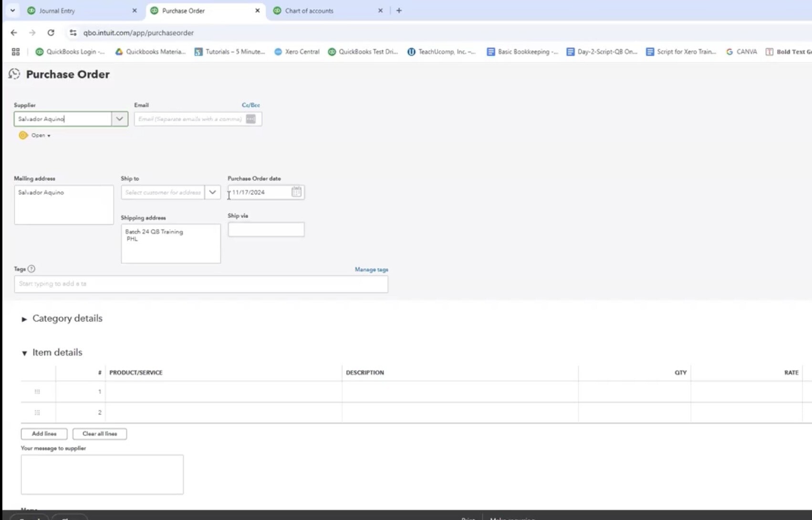Click Product/Service cell in item row 1
This screenshot has height=520, width=812.
223,392
